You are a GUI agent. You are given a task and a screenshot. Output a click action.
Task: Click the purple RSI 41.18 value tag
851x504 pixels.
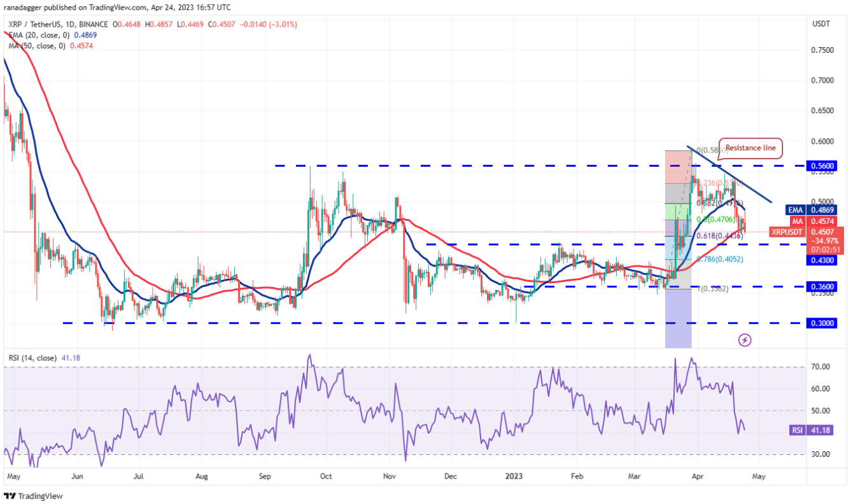pyautogui.click(x=812, y=430)
